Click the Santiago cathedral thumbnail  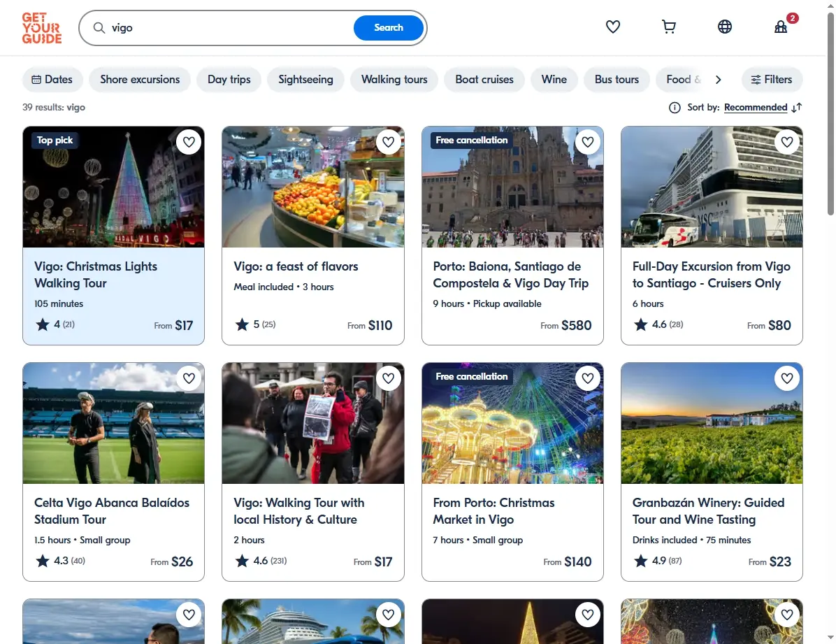pyautogui.click(x=512, y=187)
